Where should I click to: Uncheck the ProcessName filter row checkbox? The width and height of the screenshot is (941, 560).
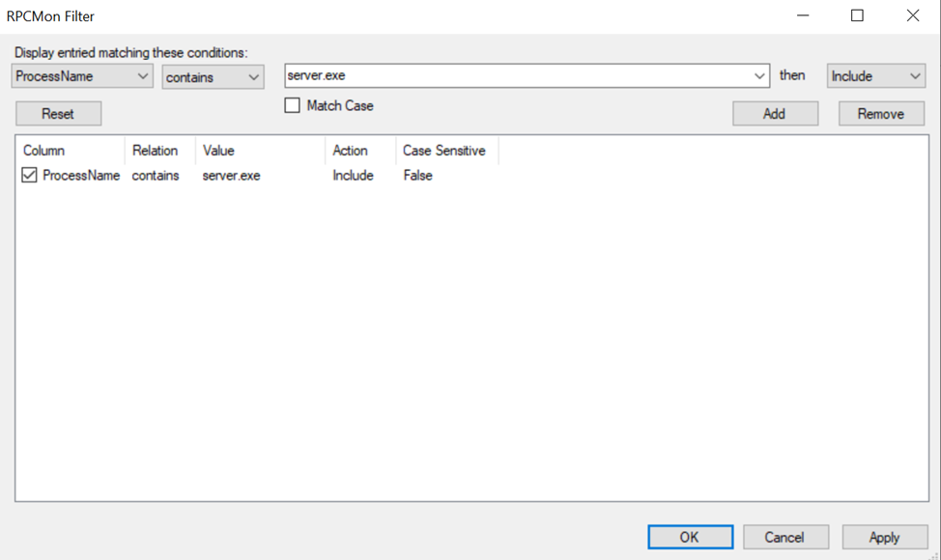tap(30, 176)
